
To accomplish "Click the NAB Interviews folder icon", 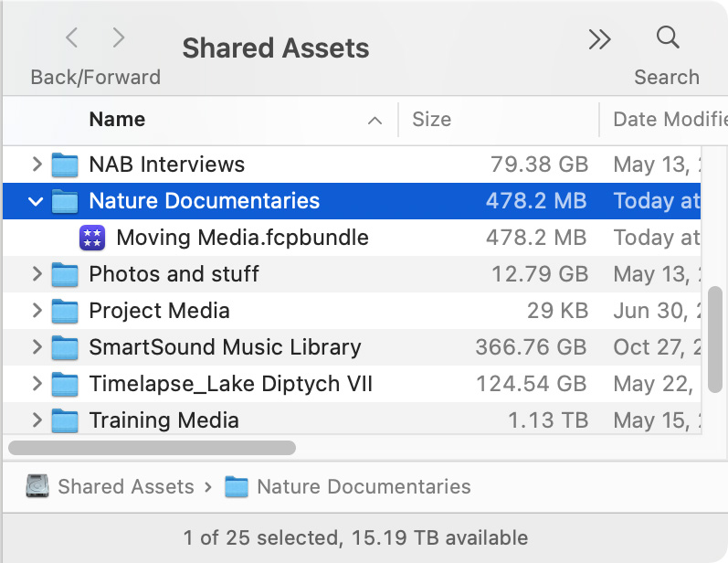I will point(65,165).
